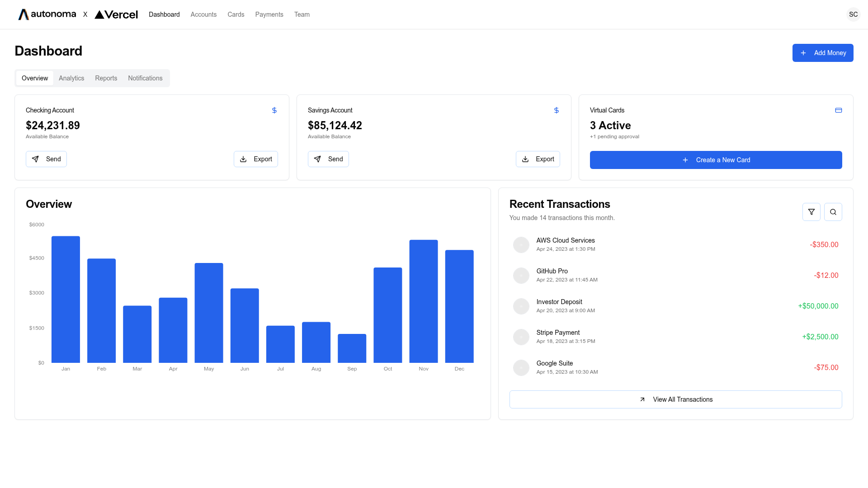This screenshot has width=868, height=488.
Task: Open the SC user avatar menu
Action: [853, 14]
